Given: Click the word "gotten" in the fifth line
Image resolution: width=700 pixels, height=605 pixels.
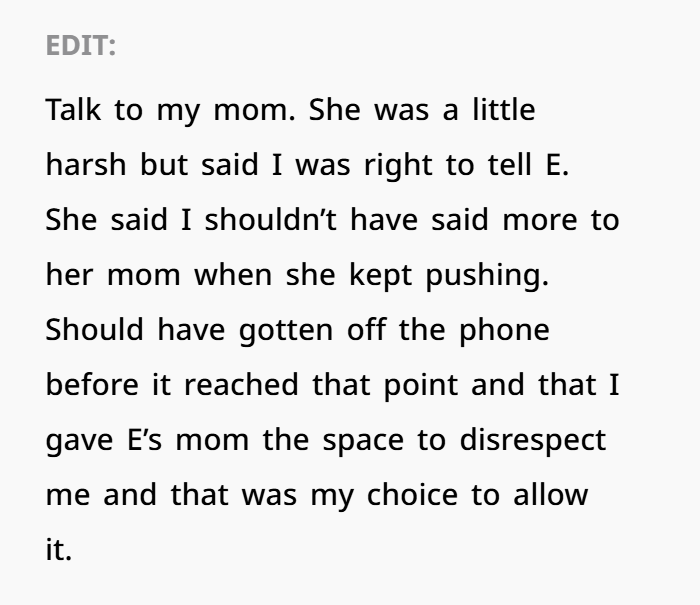Looking at the screenshot, I should (286, 330).
